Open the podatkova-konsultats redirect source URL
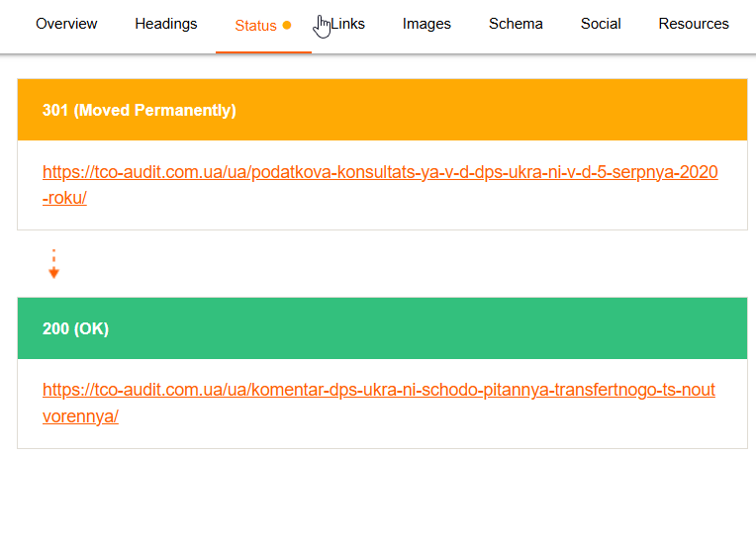The width and height of the screenshot is (756, 547). 380,173
